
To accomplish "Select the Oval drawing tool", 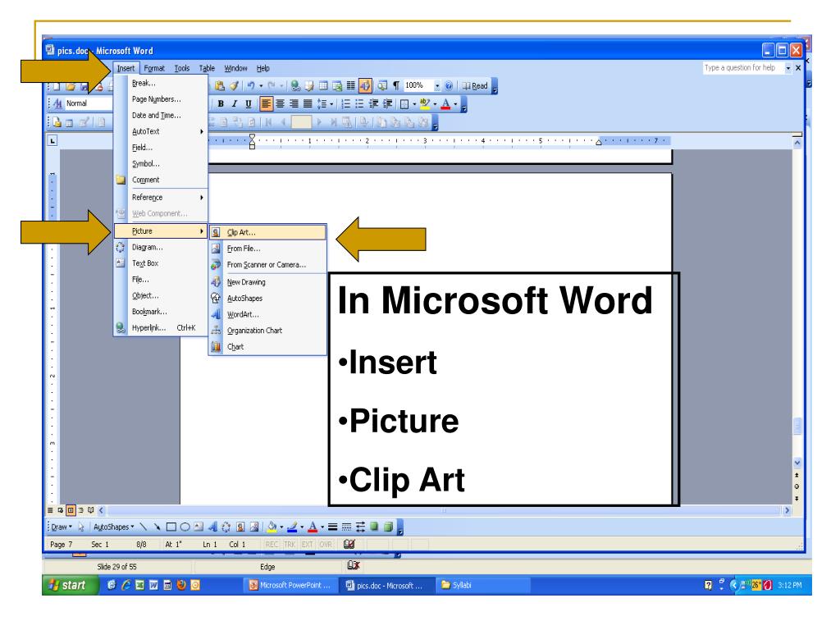I will tap(185, 527).
